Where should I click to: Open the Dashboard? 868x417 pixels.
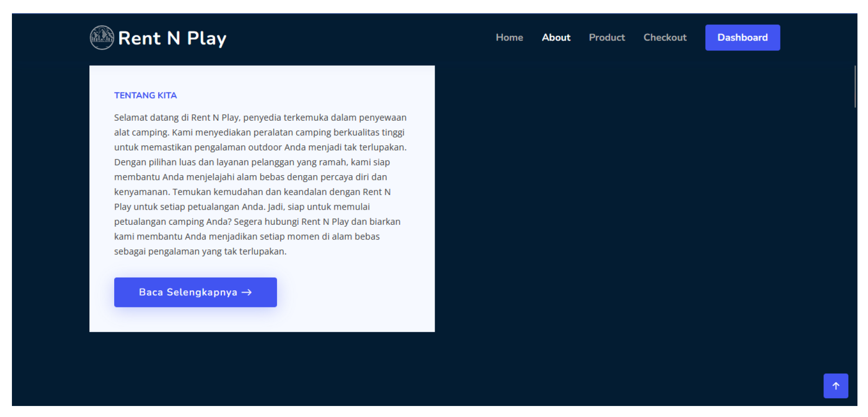pos(742,37)
